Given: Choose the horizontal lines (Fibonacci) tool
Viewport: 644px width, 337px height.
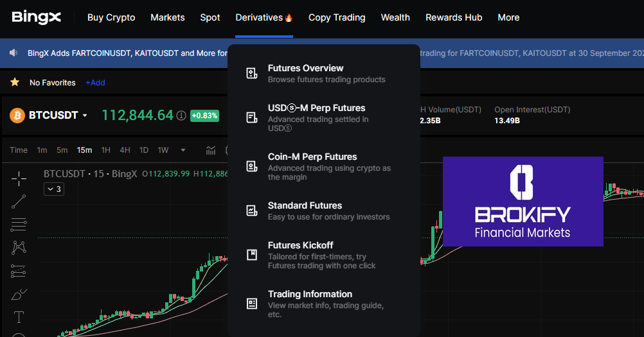Looking at the screenshot, I should pyautogui.click(x=19, y=225).
